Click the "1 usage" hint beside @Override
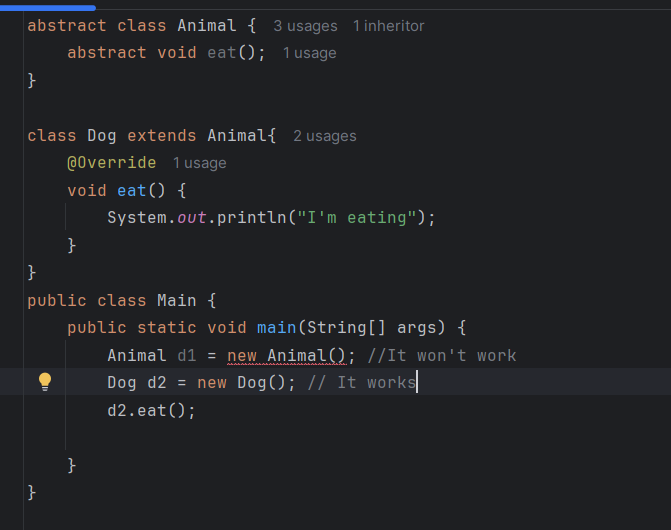Screen dimensions: 671x530 click(199, 163)
